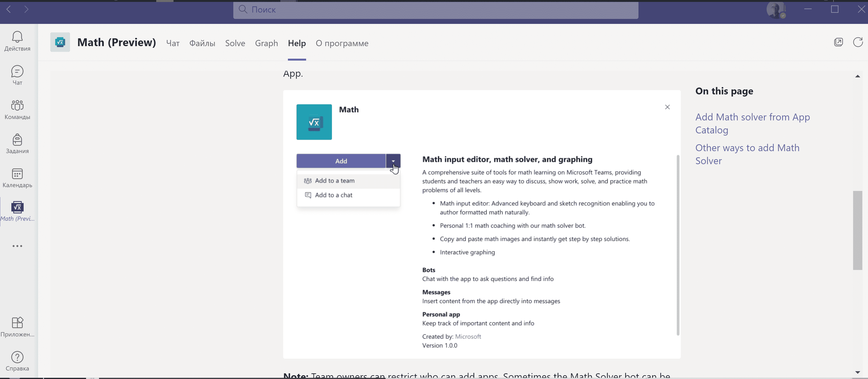This screenshot has height=379, width=868.
Task: Reload the tab with refresh icon
Action: 858,42
